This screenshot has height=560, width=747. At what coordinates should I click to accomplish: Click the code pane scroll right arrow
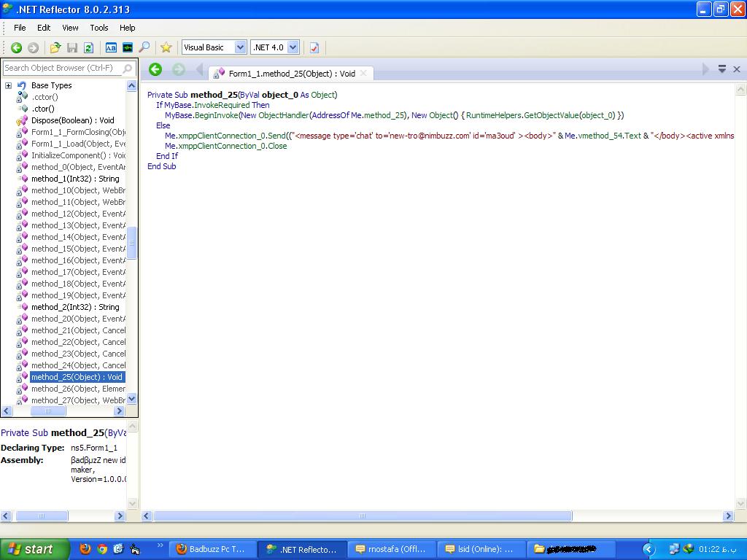pyautogui.click(x=728, y=516)
